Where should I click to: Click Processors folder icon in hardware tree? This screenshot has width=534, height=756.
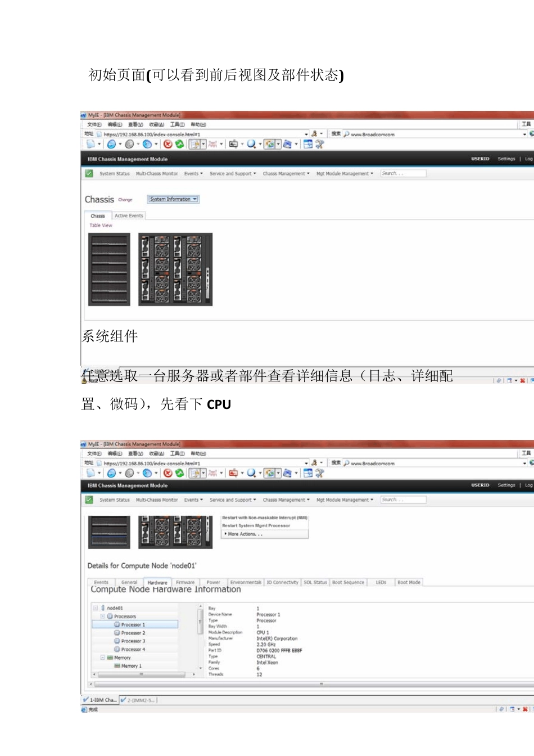(x=110, y=616)
